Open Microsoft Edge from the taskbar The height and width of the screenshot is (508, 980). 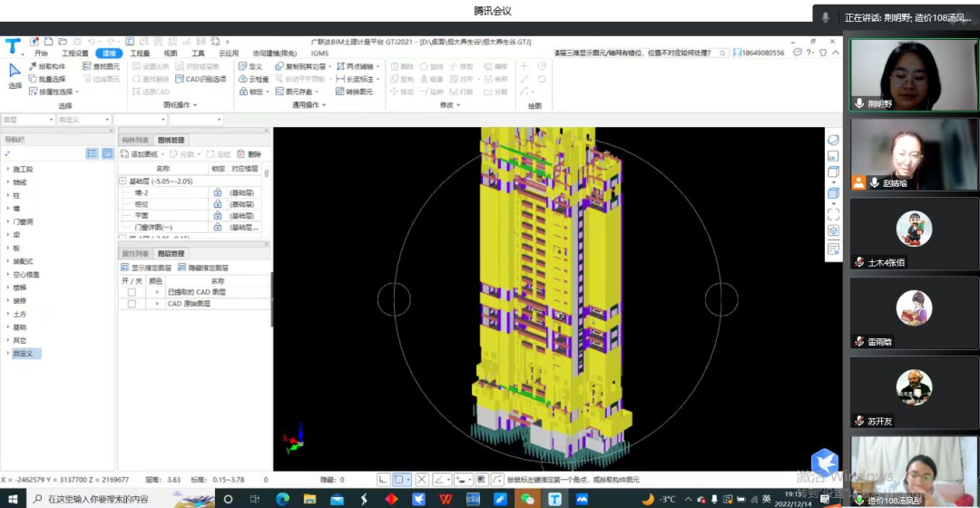tap(282, 499)
